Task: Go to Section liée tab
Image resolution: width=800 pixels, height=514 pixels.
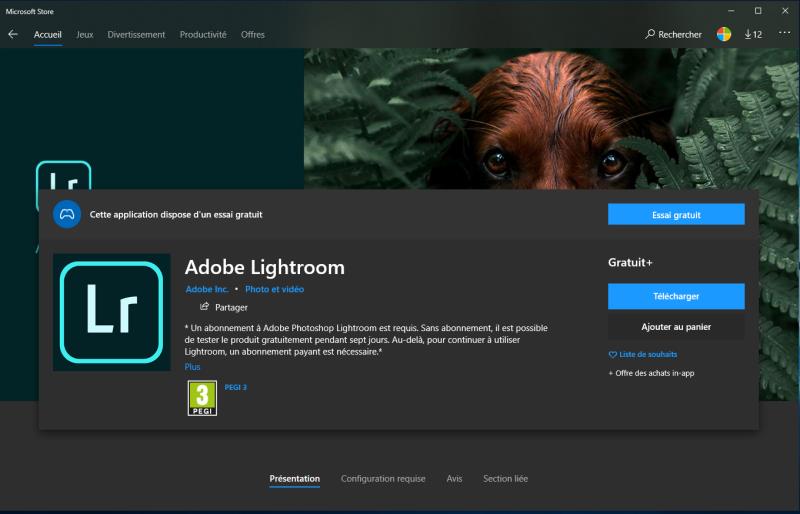Action: (x=506, y=479)
